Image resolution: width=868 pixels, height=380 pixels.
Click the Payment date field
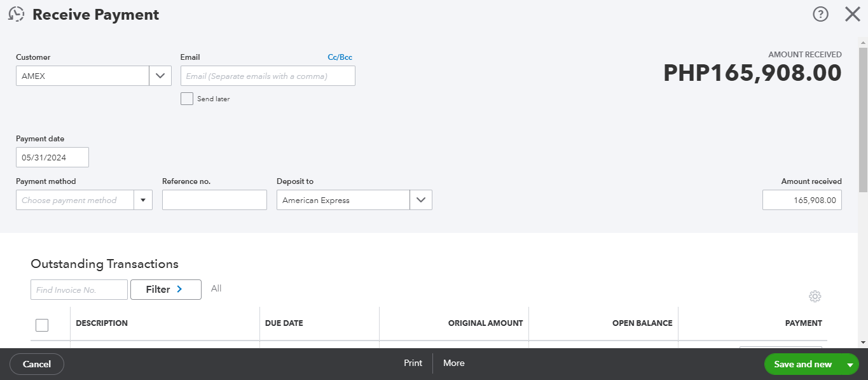pyautogui.click(x=52, y=157)
